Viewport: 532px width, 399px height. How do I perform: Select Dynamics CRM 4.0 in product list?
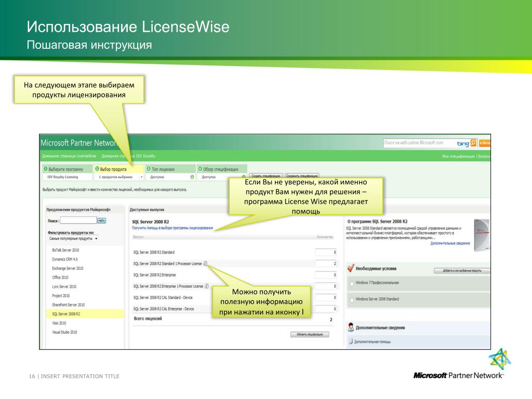tap(65, 259)
